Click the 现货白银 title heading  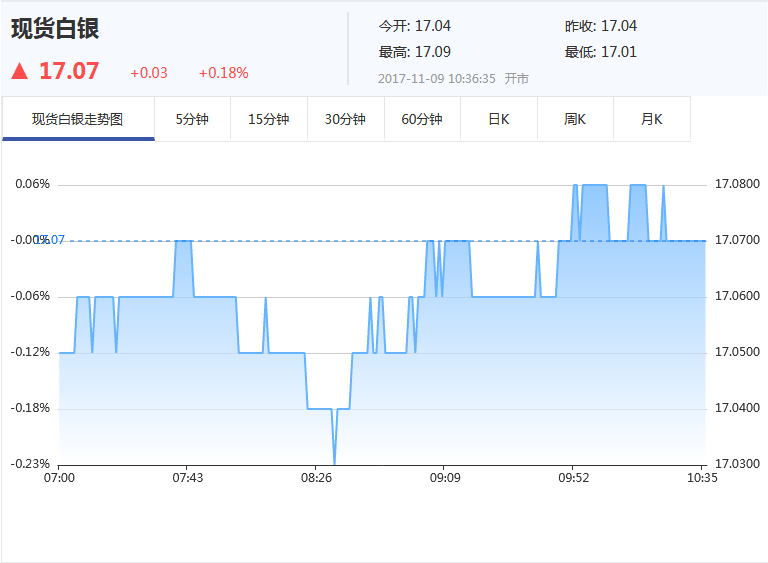tap(55, 29)
